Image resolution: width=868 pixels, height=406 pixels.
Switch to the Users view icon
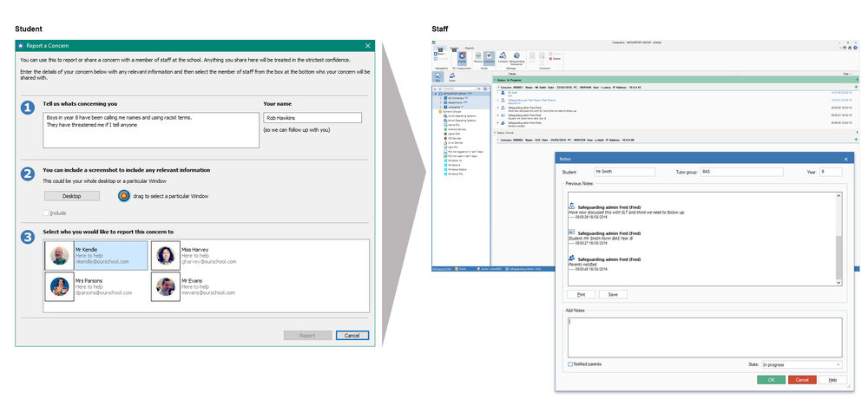point(451,77)
